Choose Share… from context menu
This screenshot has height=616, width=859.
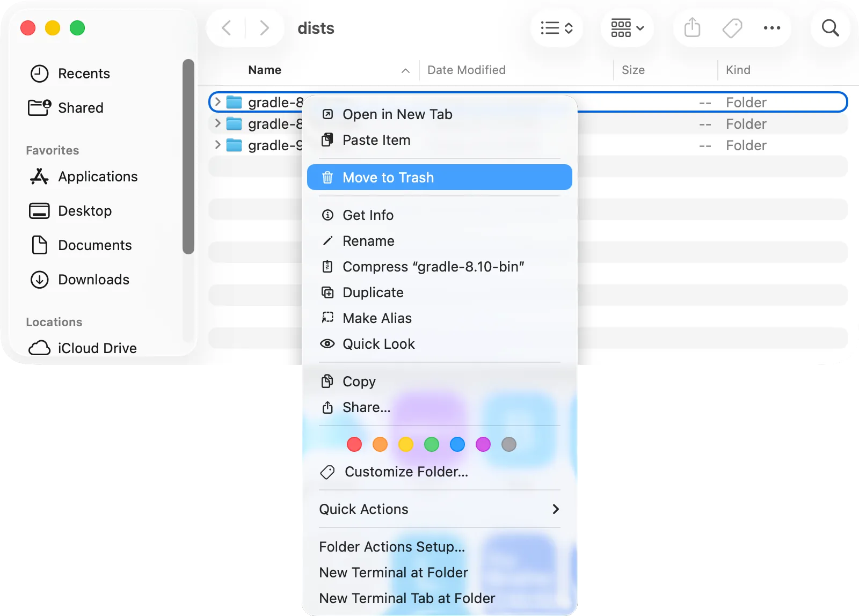coord(440,407)
